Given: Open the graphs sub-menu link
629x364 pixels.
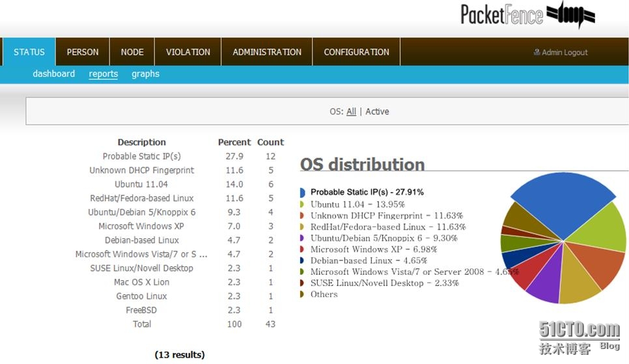Looking at the screenshot, I should tap(146, 74).
